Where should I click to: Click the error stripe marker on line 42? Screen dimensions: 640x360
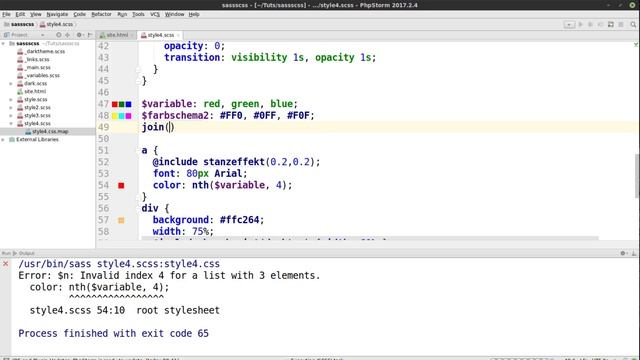click(636, 44)
